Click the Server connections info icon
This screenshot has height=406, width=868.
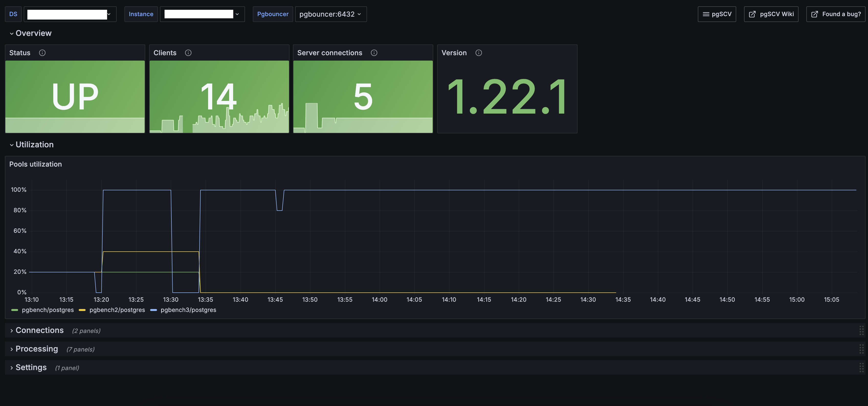(x=374, y=53)
